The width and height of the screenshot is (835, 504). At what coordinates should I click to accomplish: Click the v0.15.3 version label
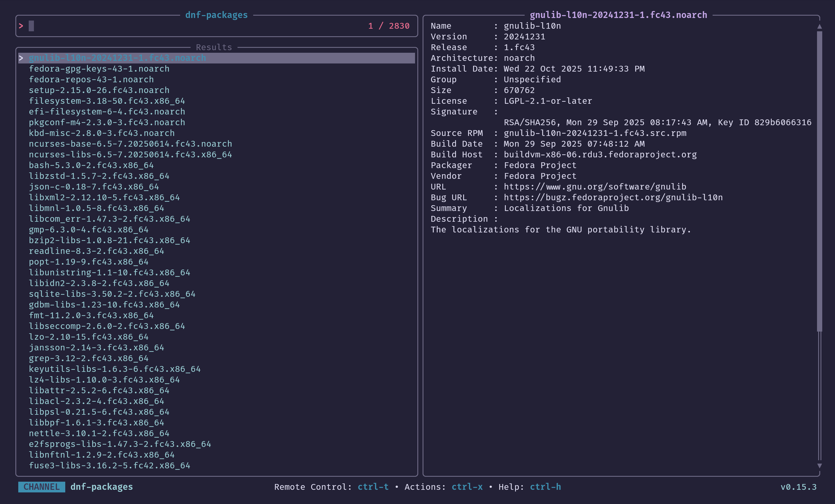point(798,487)
